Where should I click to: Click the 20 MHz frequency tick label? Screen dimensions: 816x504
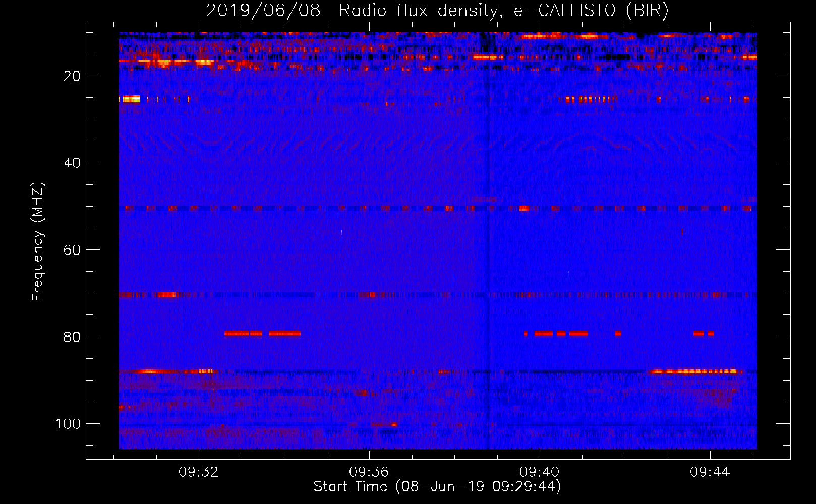tap(72, 76)
